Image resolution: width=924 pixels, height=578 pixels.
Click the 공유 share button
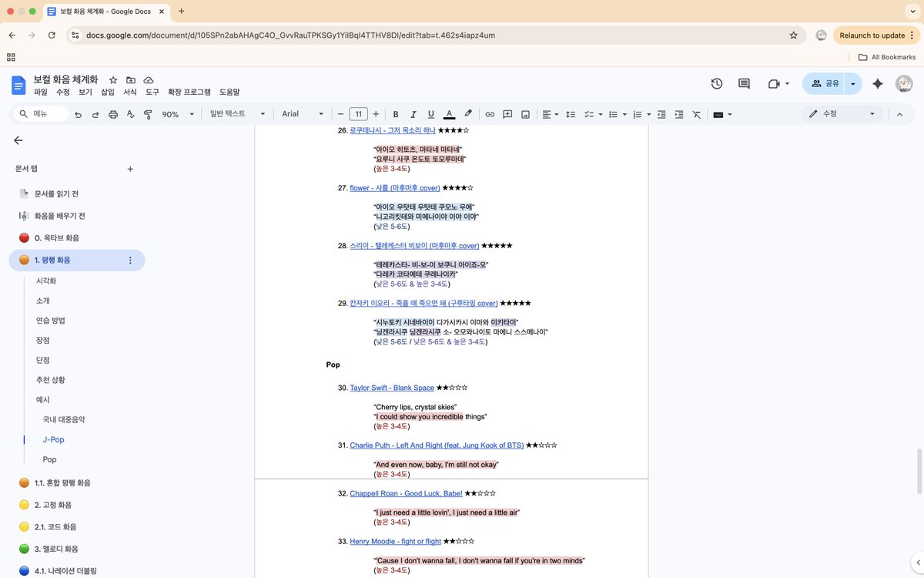824,83
